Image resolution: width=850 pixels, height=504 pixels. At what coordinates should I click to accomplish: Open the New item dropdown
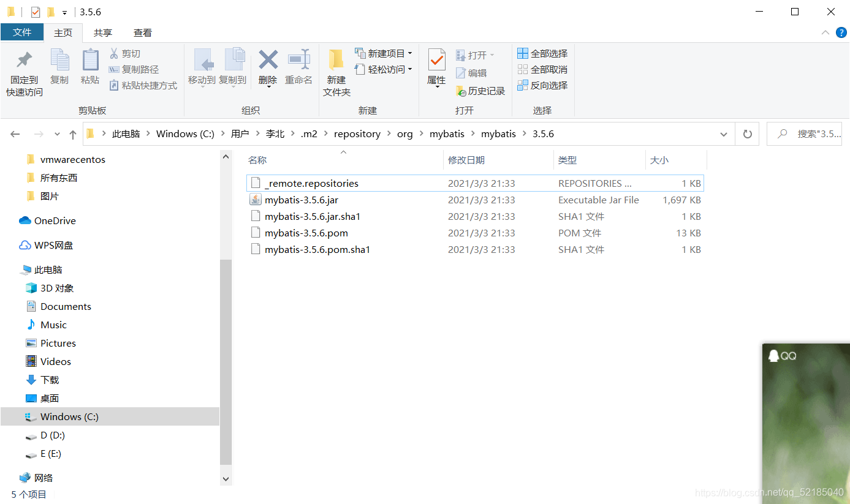(x=384, y=54)
